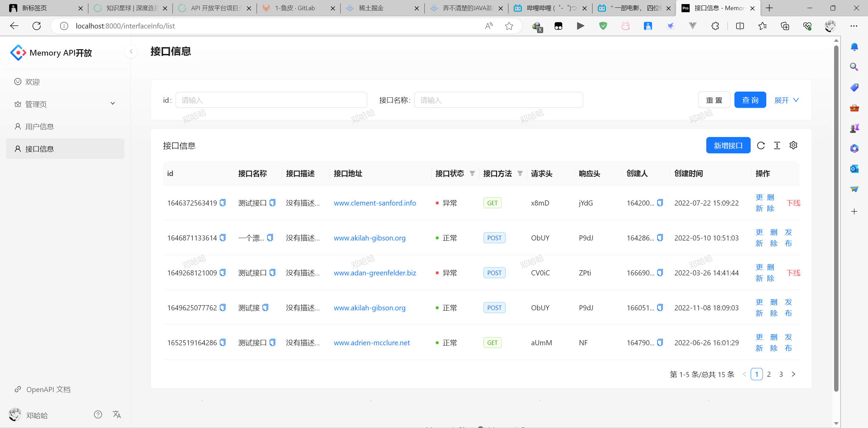Expand the 管理页 menu

pyautogui.click(x=65, y=104)
